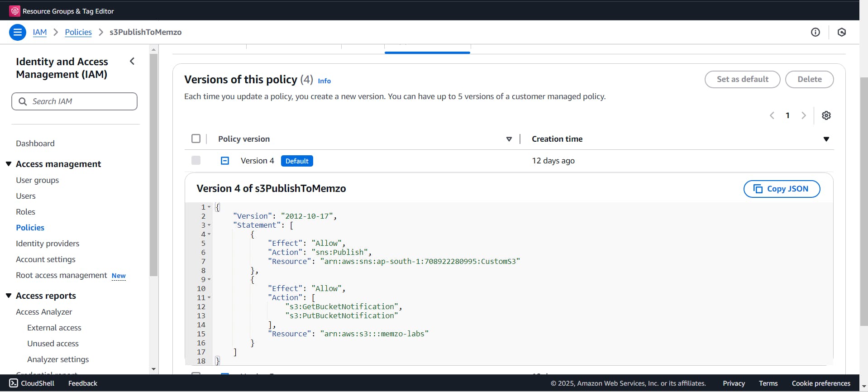Fold JSON code at line 1
Viewport: 868px width, 392px height.
pyautogui.click(x=209, y=207)
